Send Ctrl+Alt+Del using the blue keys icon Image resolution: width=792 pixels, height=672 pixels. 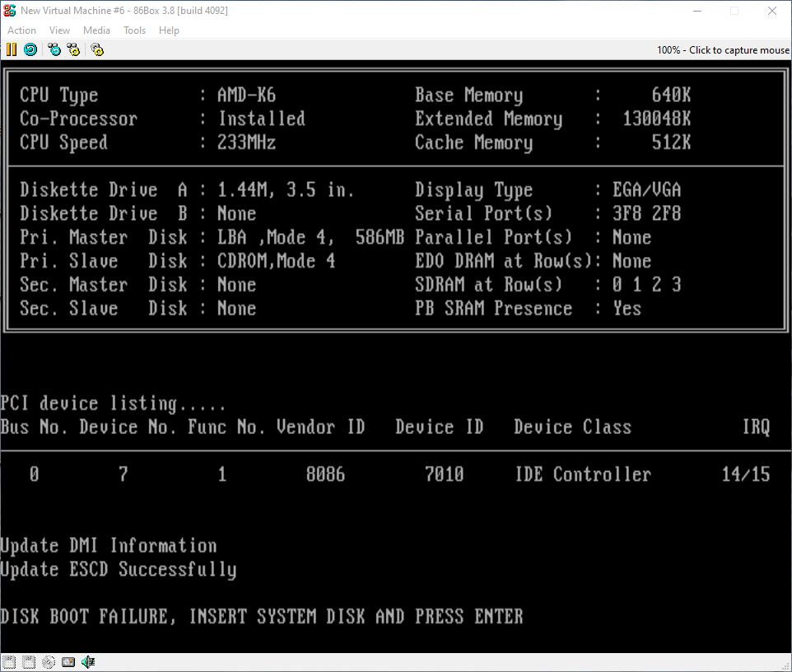54,49
